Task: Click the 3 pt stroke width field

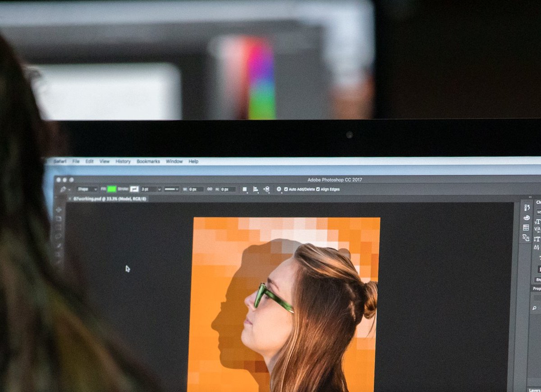Action: pos(148,189)
